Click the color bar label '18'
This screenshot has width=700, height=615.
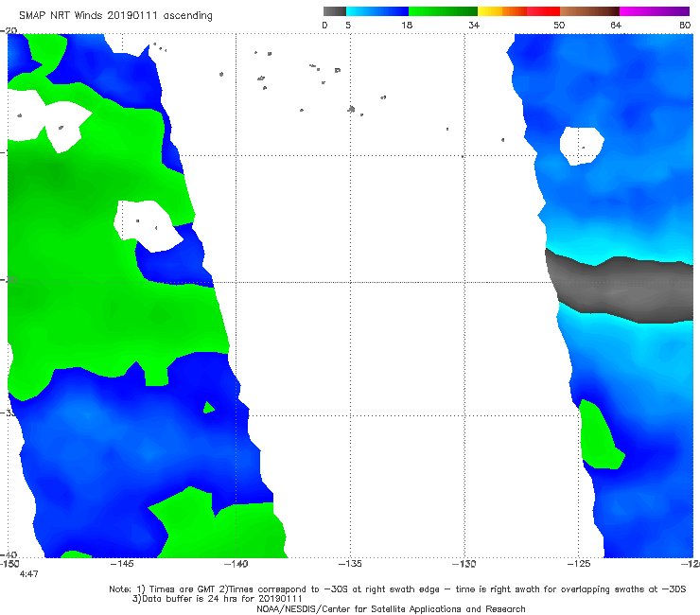407,25
